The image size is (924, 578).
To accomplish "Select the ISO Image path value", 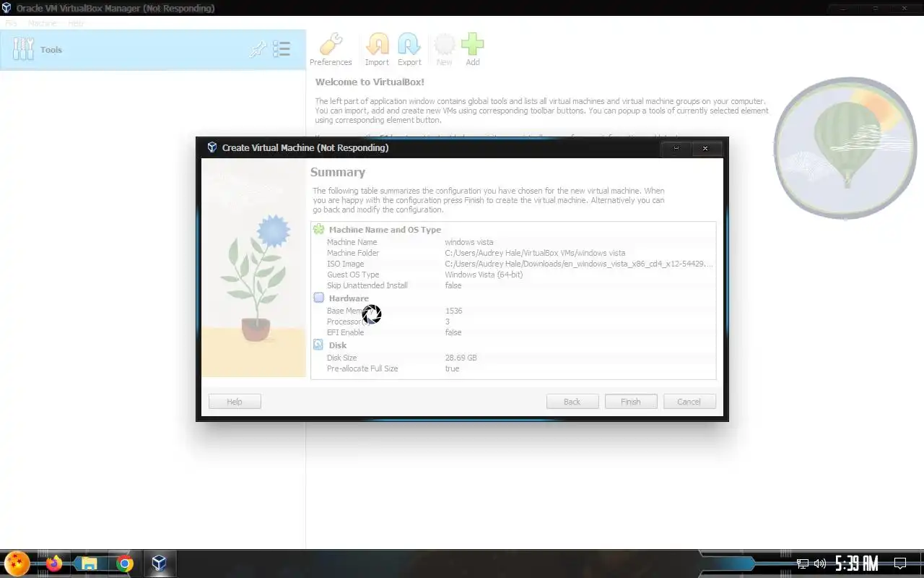I will [x=579, y=264].
